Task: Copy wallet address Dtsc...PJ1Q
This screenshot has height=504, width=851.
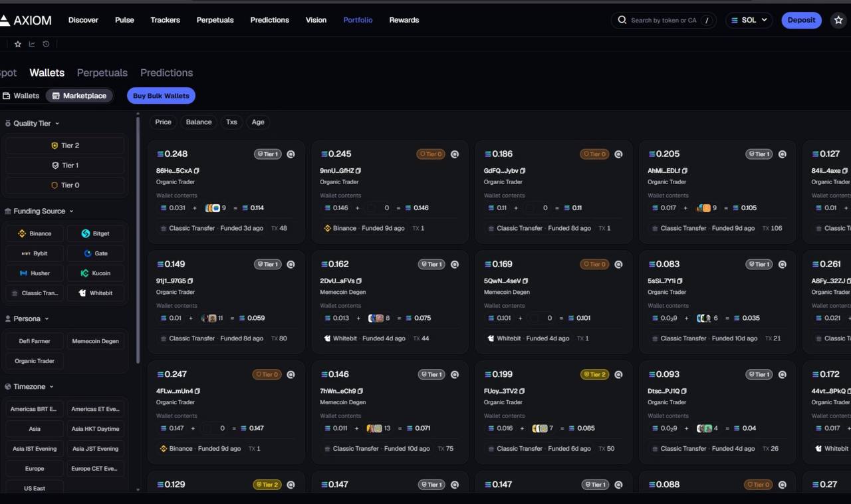Action: coord(684,391)
